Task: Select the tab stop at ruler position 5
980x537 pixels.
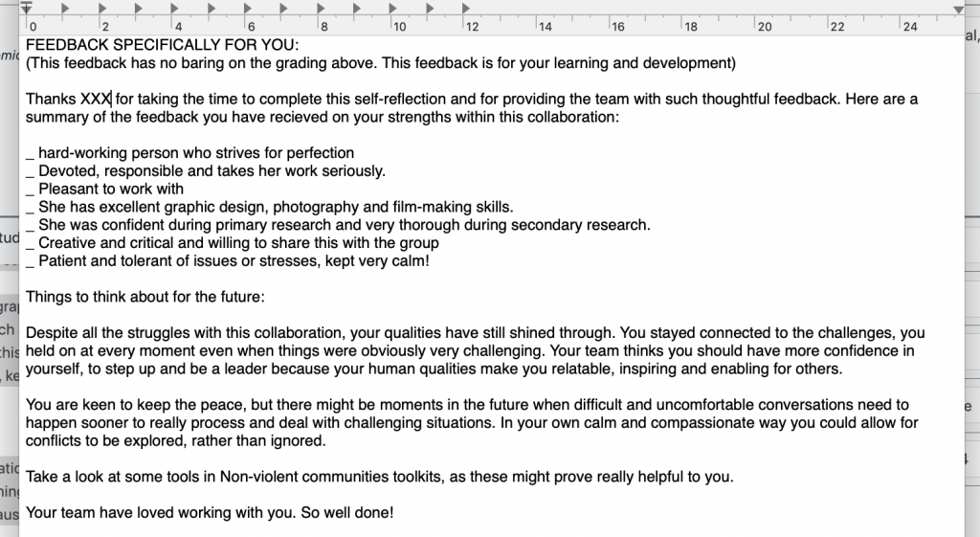Action: point(212,8)
